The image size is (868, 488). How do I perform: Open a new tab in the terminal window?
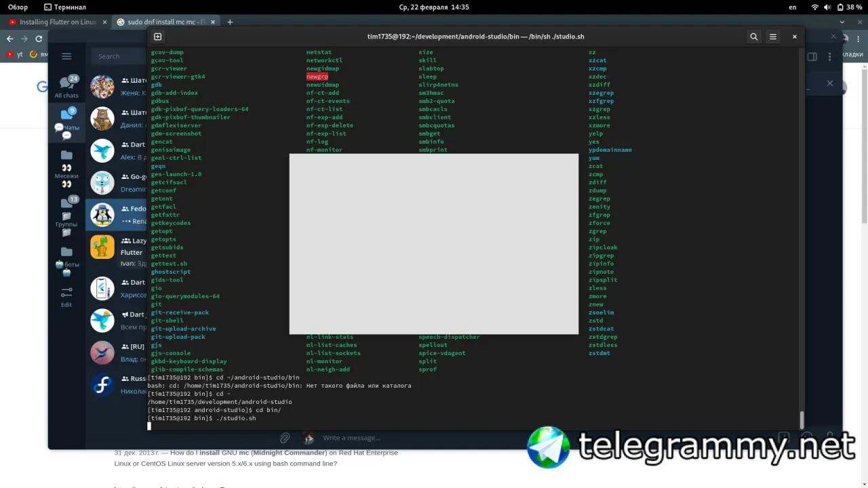tap(158, 37)
